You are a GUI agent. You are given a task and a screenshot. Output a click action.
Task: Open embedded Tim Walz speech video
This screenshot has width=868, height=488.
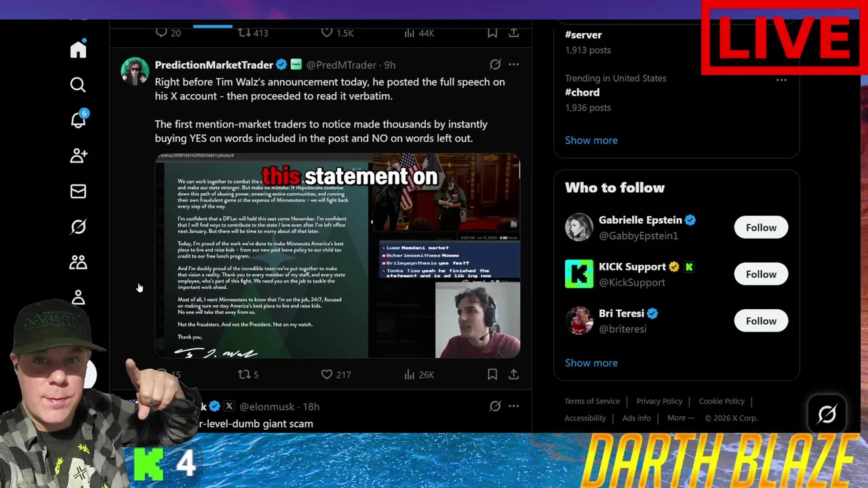tap(338, 256)
